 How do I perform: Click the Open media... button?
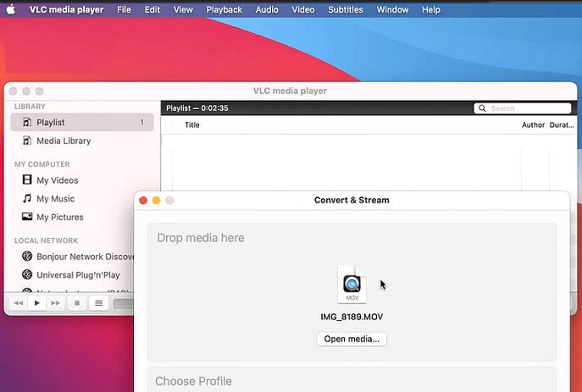[352, 339]
